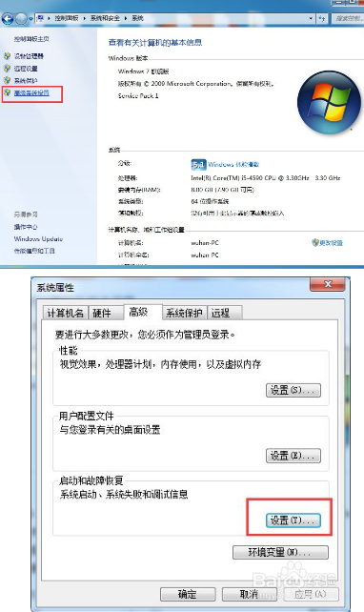
Task: Open the Windows 体验指数 link
Action: [x=233, y=165]
